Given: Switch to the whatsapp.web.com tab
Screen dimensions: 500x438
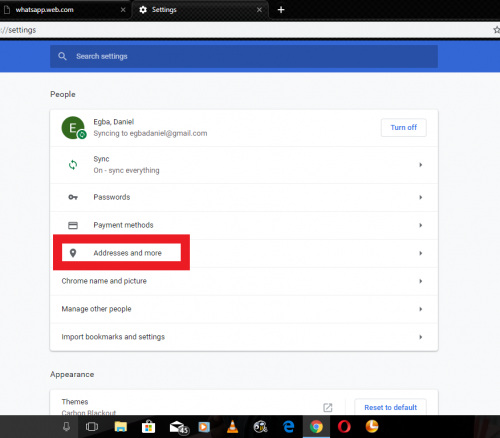Looking at the screenshot, I should [65, 10].
